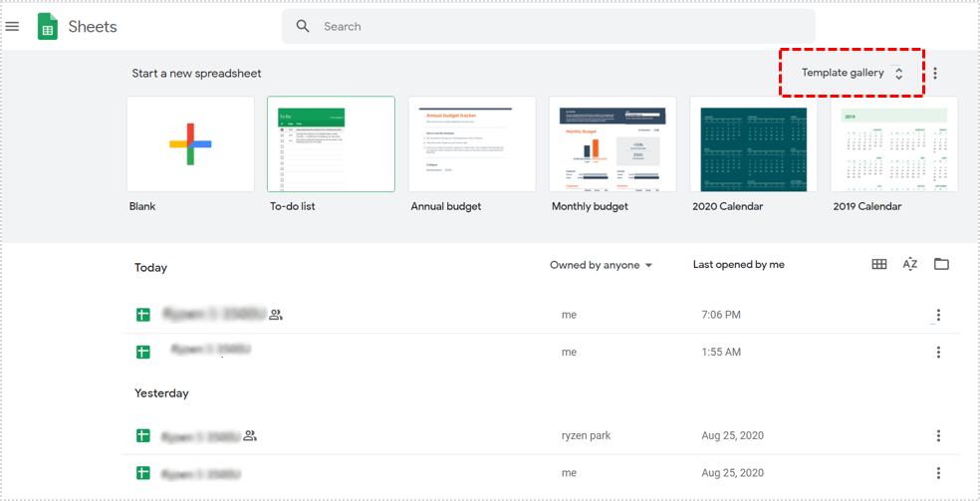Screen dimensions: 980x501
Task: Switch to grid view icon
Action: coord(878,264)
